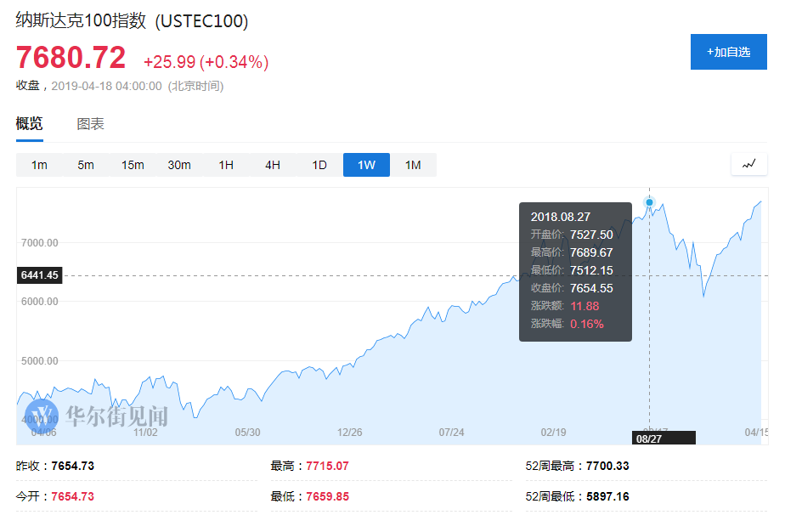785x532 pixels.
Task: Select the 1m timeframe
Action: (39, 165)
